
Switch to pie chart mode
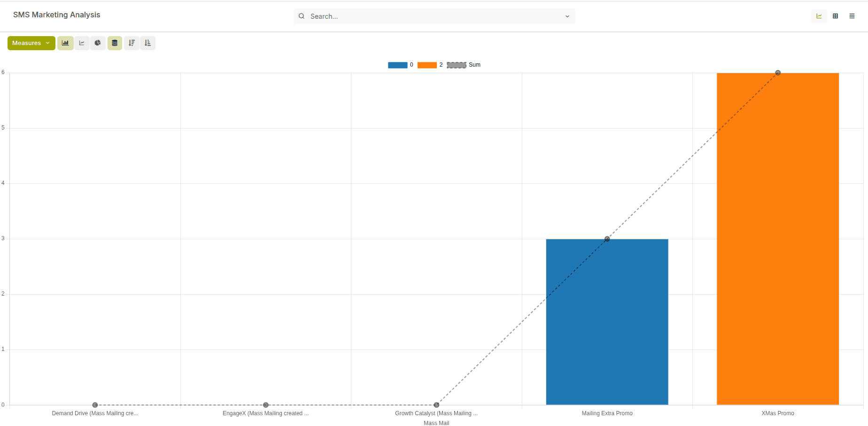pos(98,43)
